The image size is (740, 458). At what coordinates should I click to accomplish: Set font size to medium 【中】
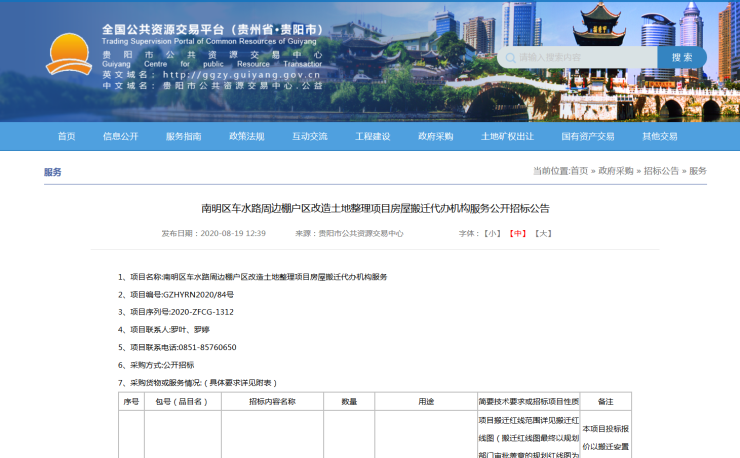[x=517, y=233]
